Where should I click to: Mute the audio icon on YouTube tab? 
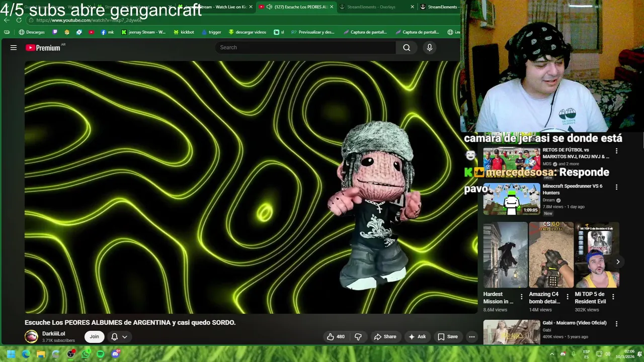(x=269, y=7)
